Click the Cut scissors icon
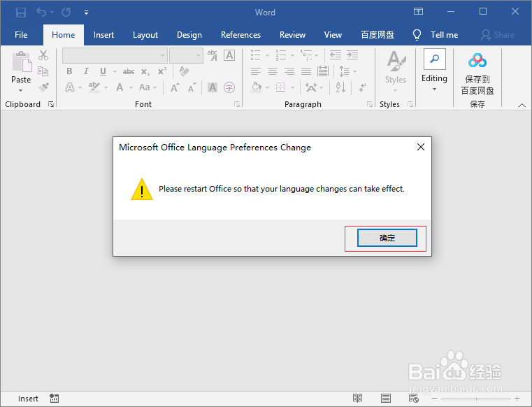 (43, 55)
